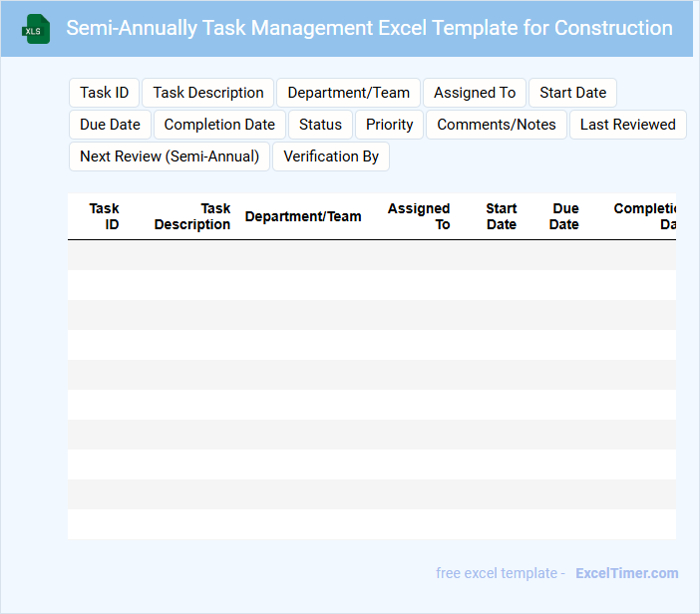
Task: Click the Next Review (Semi-Annual) tag
Action: pyautogui.click(x=170, y=156)
